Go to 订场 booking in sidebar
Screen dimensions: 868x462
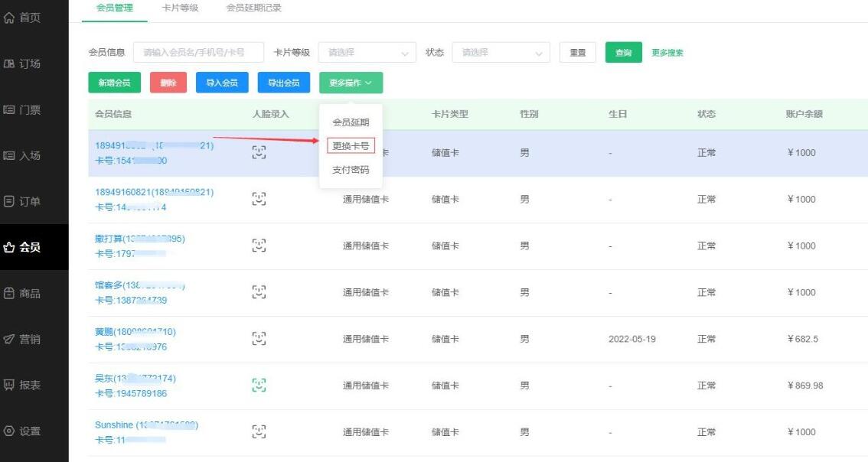(23, 63)
